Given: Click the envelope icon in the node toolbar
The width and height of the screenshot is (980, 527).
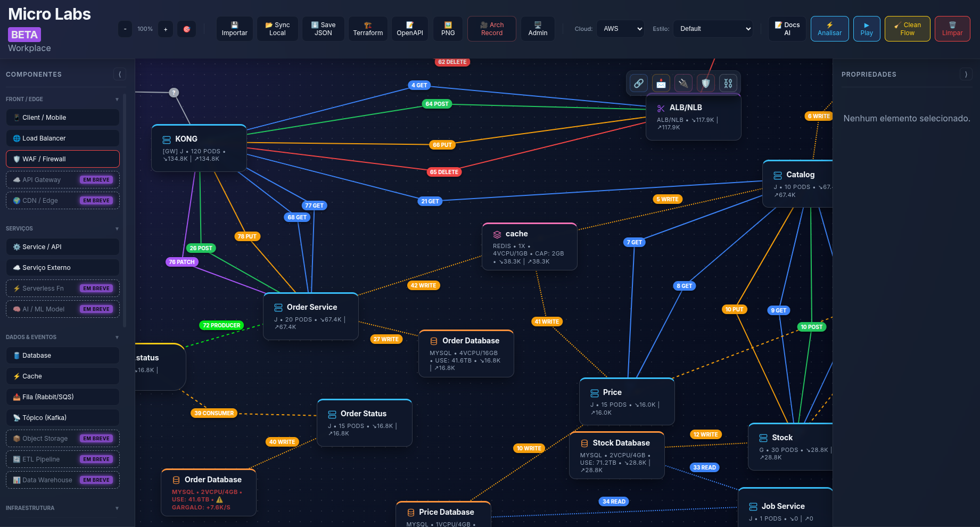Looking at the screenshot, I should [661, 83].
